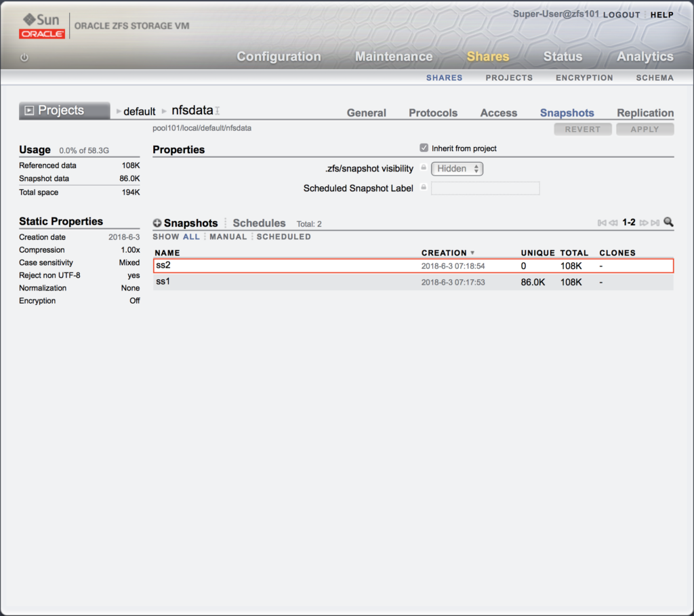Open the Configuration main menu

point(279,57)
